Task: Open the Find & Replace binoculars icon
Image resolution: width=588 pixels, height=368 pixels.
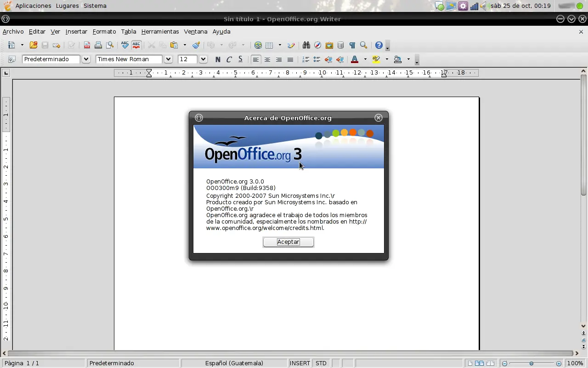Action: pos(306,45)
